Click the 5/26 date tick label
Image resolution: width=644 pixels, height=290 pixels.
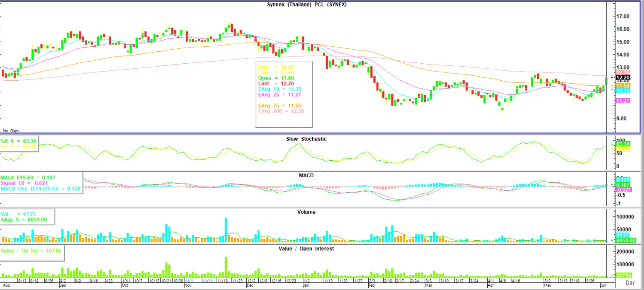point(590,281)
